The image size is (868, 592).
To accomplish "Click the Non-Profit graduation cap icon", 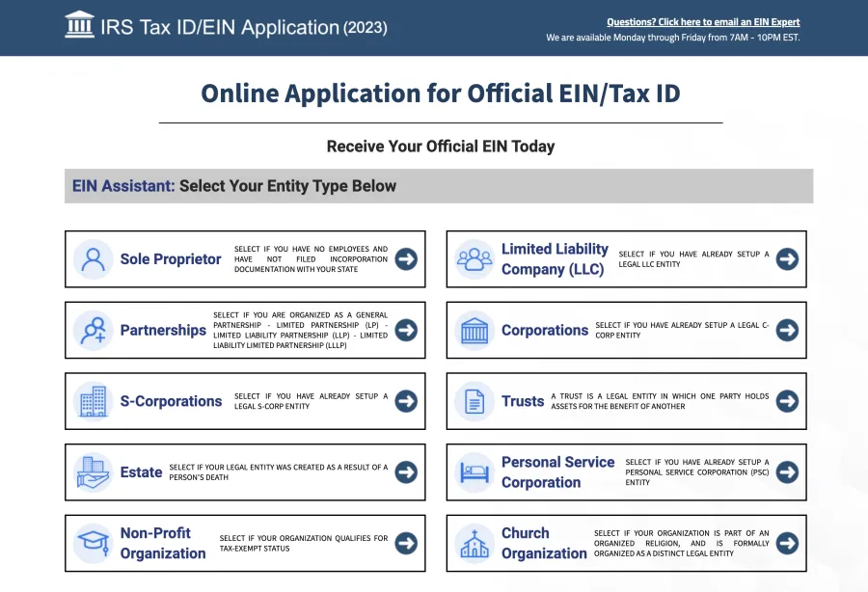I will [x=93, y=544].
